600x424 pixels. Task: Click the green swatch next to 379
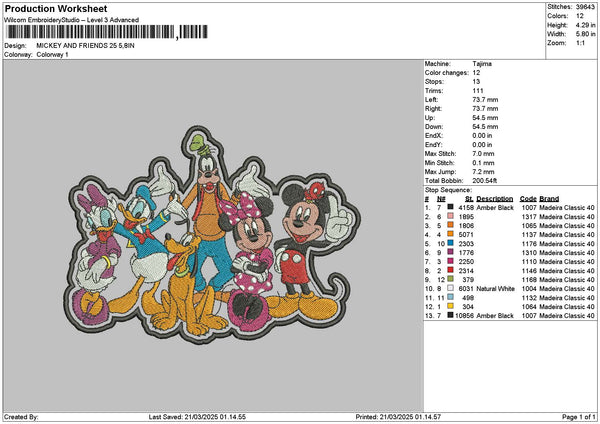[450, 279]
